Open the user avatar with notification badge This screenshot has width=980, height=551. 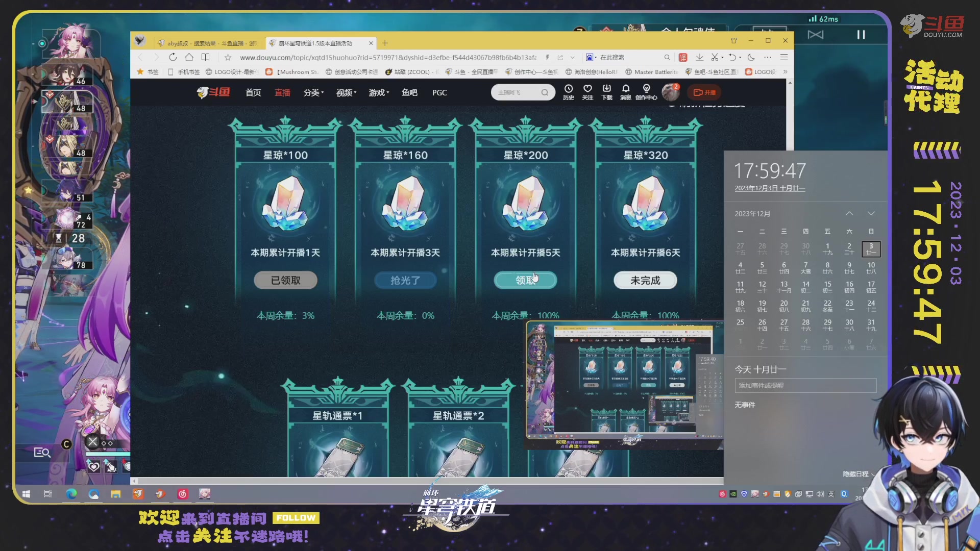coord(671,92)
